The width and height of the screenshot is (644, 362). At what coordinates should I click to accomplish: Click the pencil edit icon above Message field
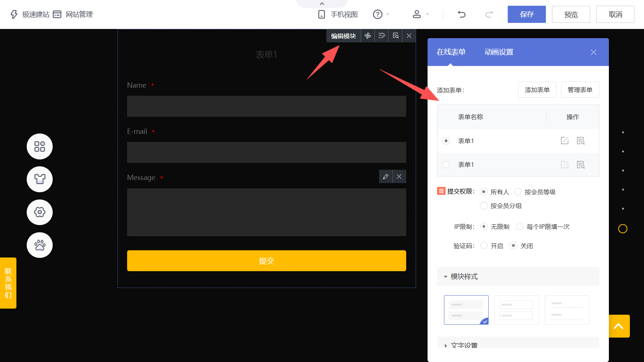386,177
